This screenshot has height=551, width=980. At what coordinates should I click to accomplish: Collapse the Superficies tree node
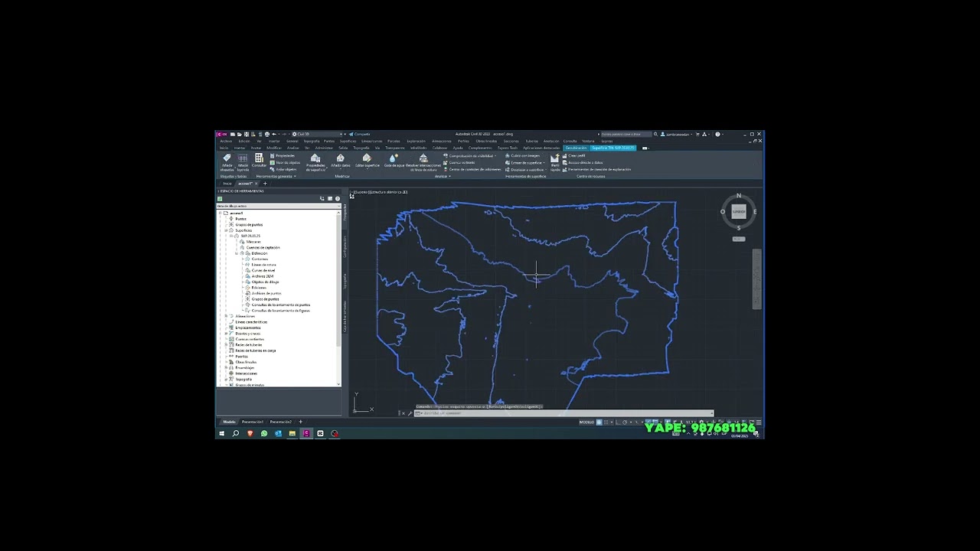[x=226, y=230]
